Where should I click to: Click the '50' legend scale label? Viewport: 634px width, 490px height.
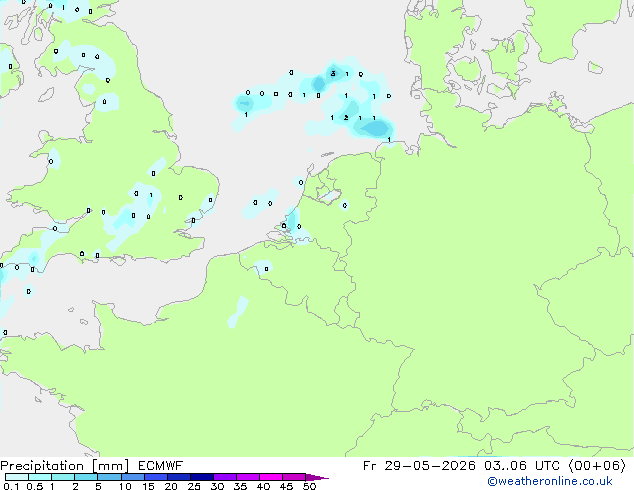(x=310, y=486)
